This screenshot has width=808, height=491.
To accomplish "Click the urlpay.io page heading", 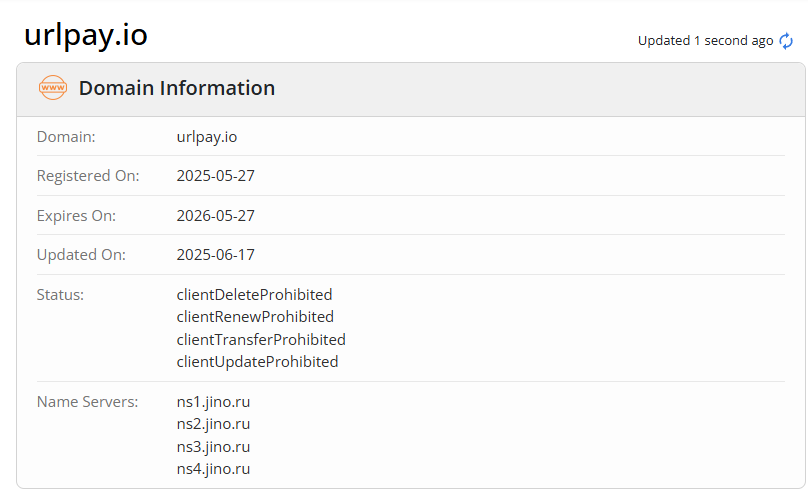I will 86,35.
